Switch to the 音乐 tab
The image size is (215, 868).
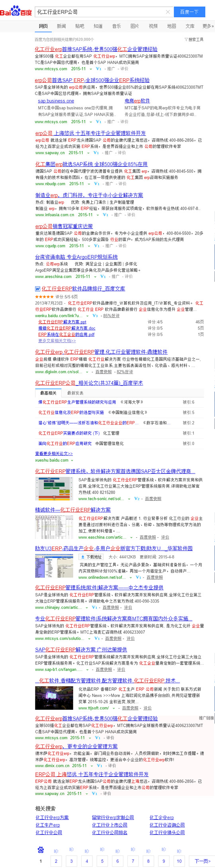pyautogui.click(x=116, y=26)
